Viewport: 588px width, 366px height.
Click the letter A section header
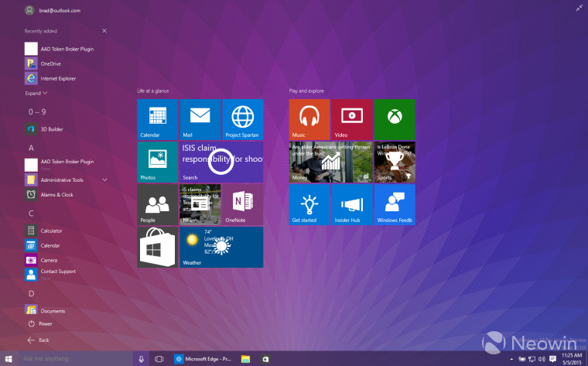pos(31,148)
